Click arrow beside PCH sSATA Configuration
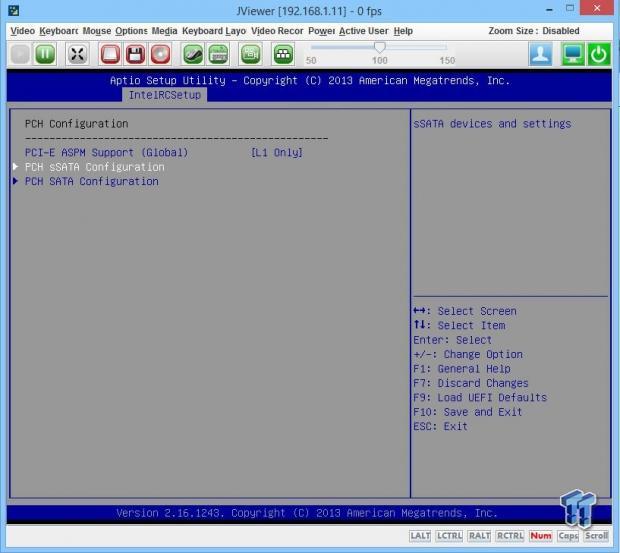The image size is (620, 553). 15,167
